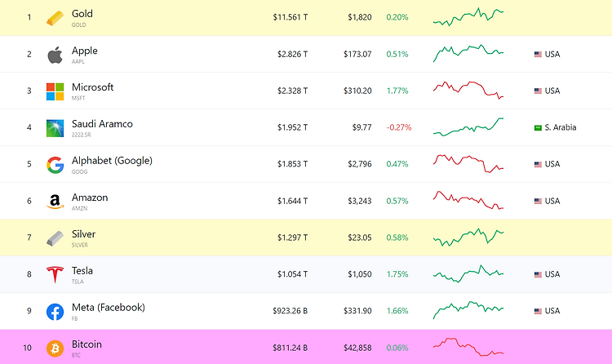Open the Bitcoin asset link

tap(86, 344)
